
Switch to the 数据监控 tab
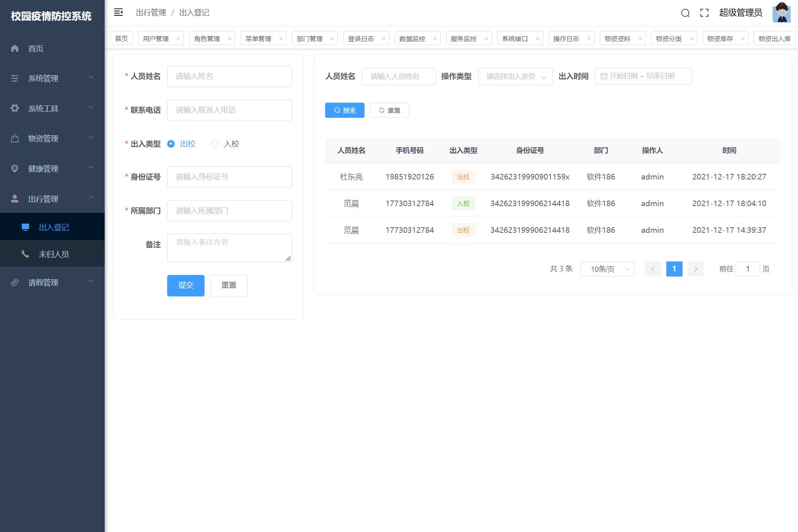tap(412, 39)
